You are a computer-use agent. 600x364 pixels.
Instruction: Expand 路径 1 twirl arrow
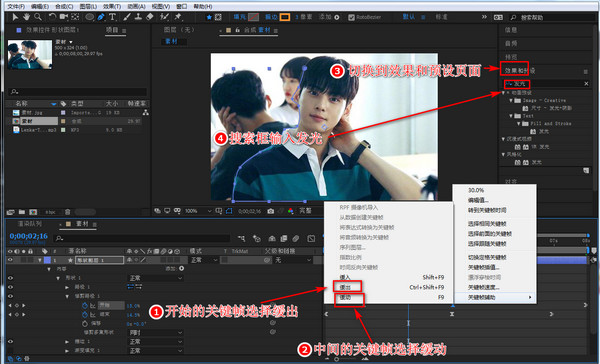[67, 287]
